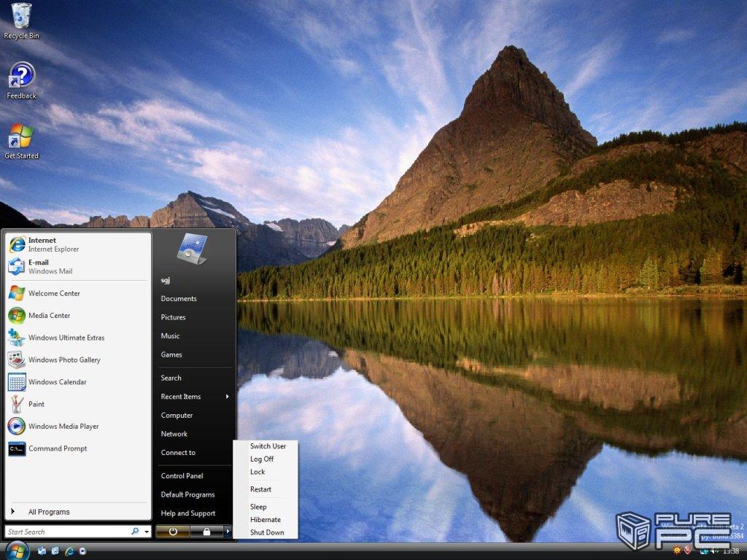Expand the Recent Items submenu

tap(194, 397)
